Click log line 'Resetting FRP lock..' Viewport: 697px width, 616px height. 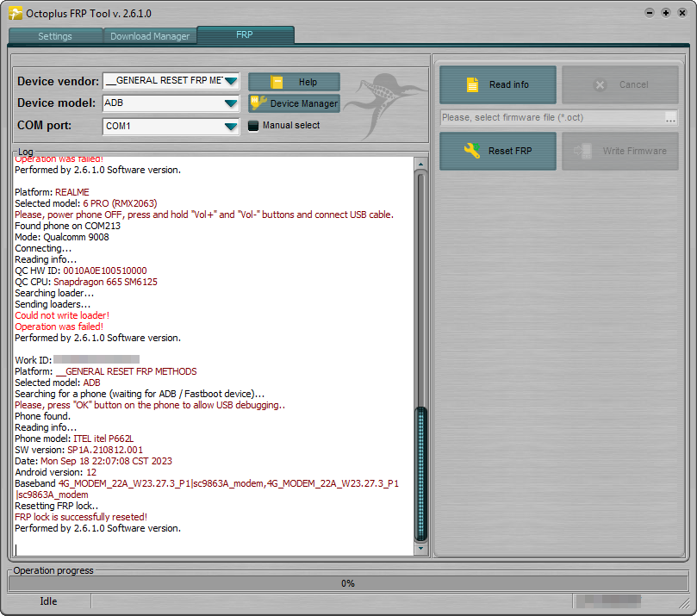point(57,506)
